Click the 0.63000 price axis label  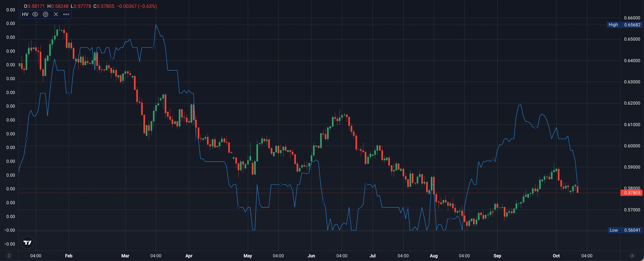[632, 82]
